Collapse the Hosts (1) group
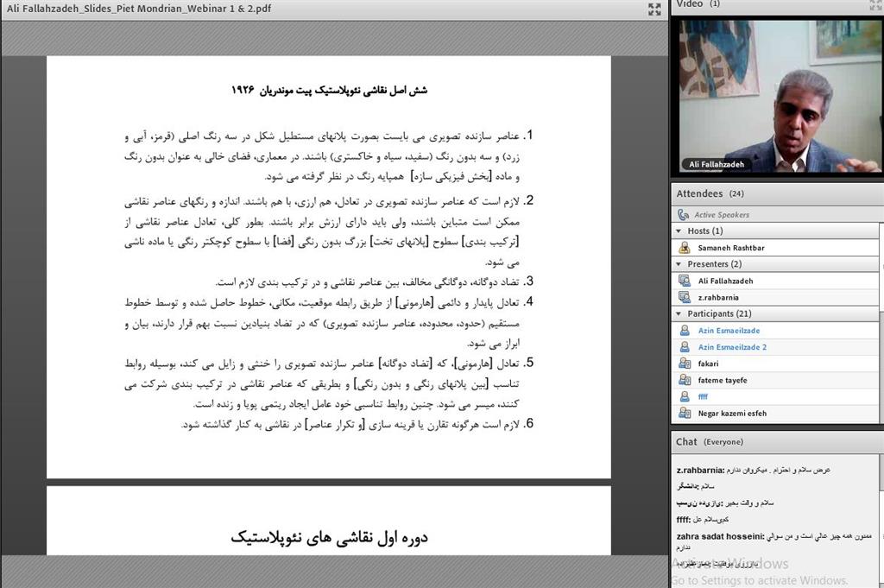 point(679,231)
